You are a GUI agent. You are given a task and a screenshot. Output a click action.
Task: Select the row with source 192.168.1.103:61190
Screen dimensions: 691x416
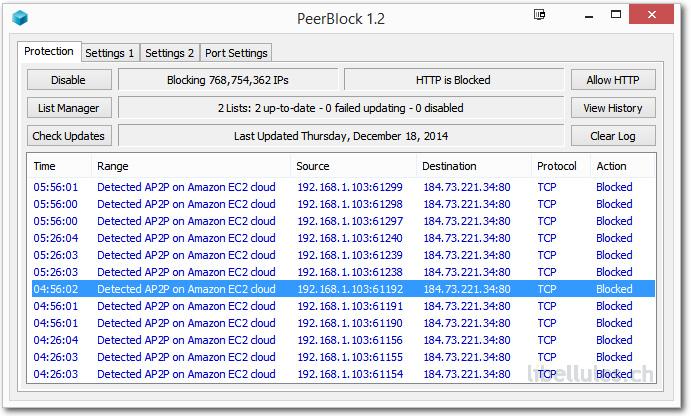tap(343, 323)
